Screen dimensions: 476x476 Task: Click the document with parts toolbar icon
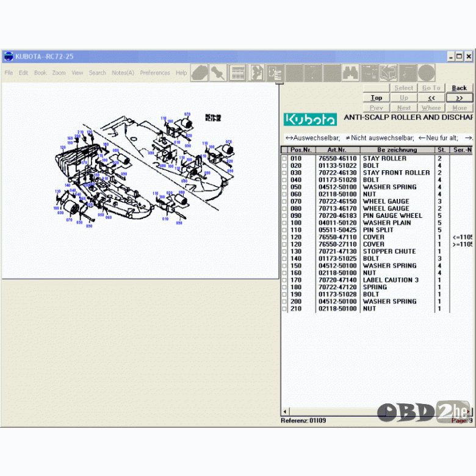pyautogui.click(x=256, y=73)
